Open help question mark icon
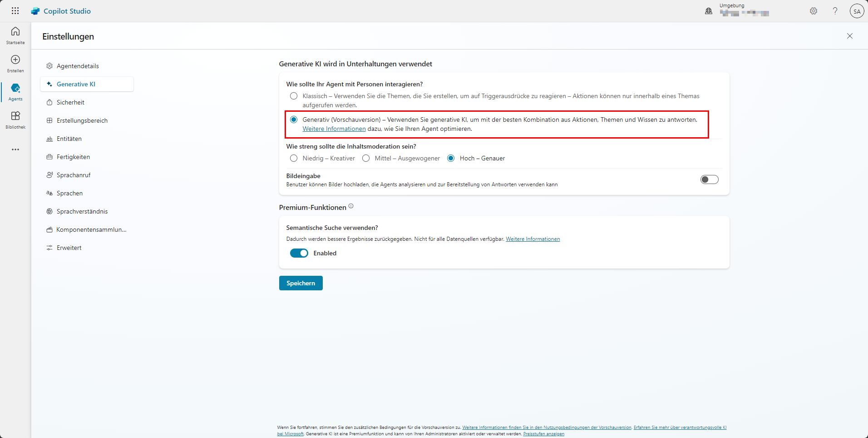Screen dimensions: 868x438 pyautogui.click(x=835, y=11)
